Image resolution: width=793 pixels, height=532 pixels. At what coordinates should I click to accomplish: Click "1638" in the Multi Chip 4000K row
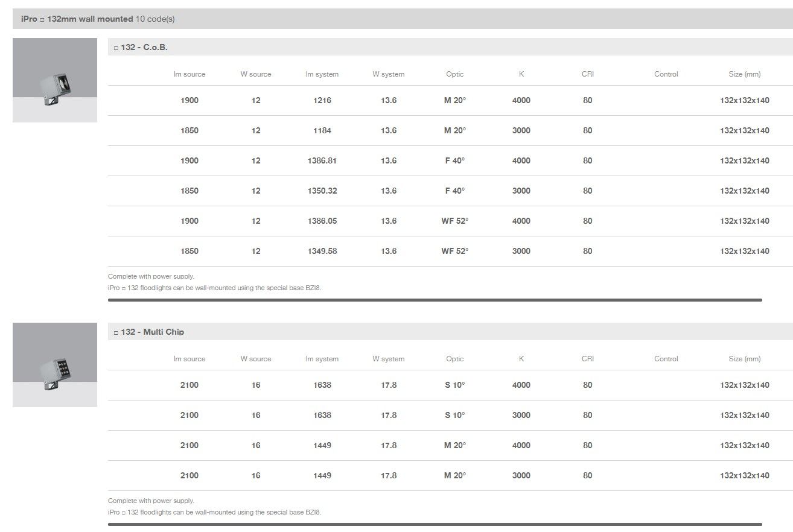(x=322, y=385)
